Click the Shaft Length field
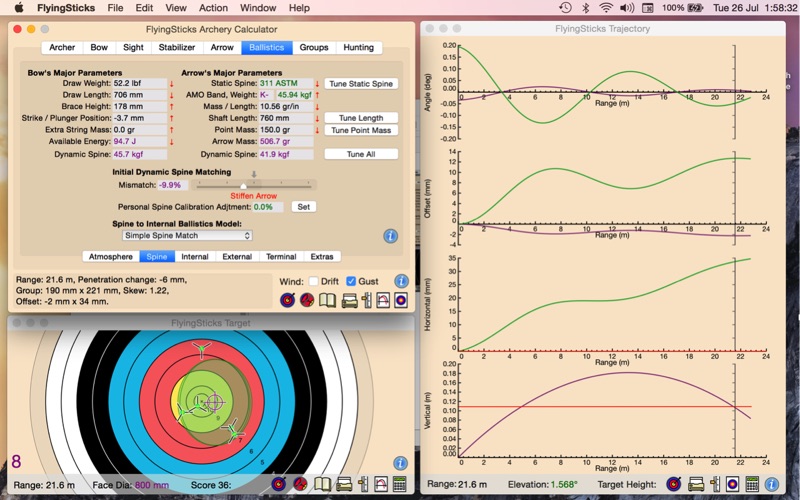The image size is (800, 500). coord(286,118)
